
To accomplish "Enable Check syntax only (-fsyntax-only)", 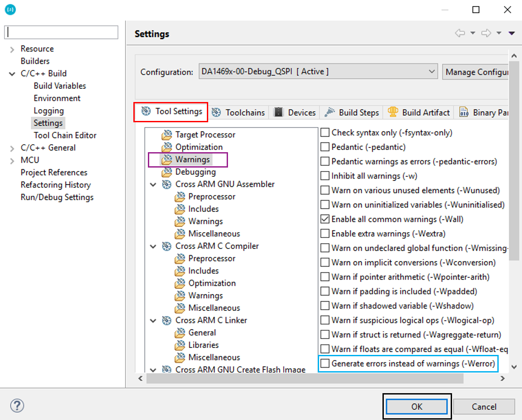I will (x=325, y=132).
